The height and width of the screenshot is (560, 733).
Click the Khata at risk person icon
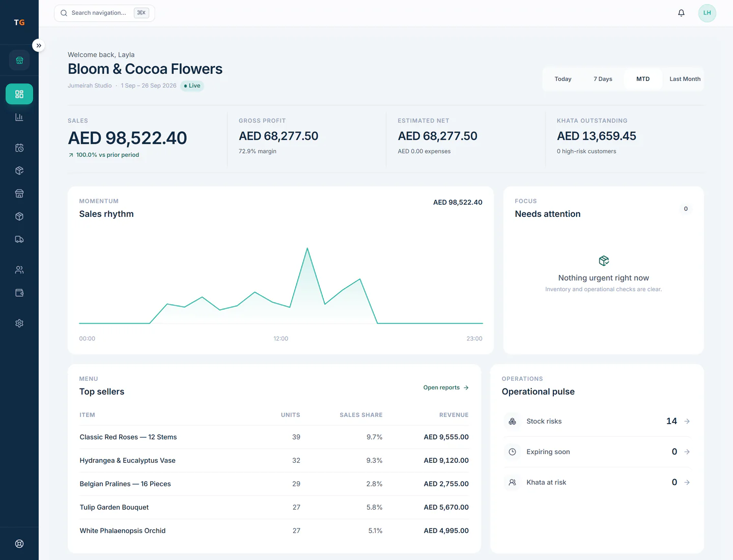[513, 482]
